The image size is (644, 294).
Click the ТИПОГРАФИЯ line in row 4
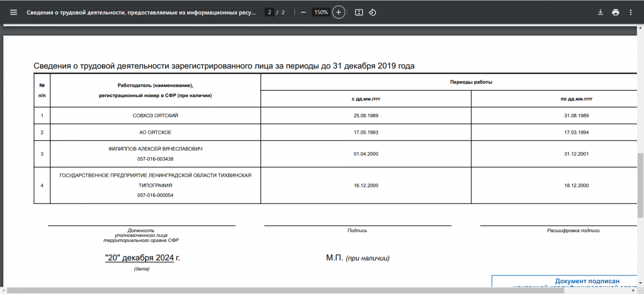[155, 185]
